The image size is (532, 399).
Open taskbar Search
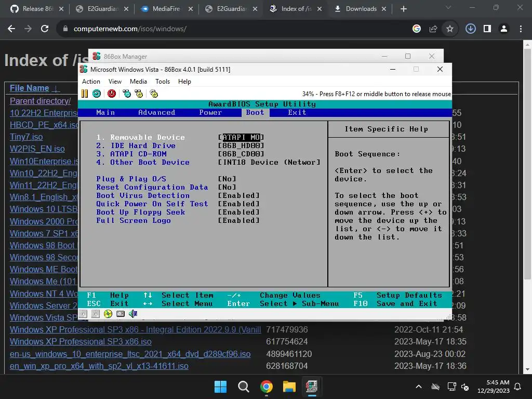click(243, 387)
